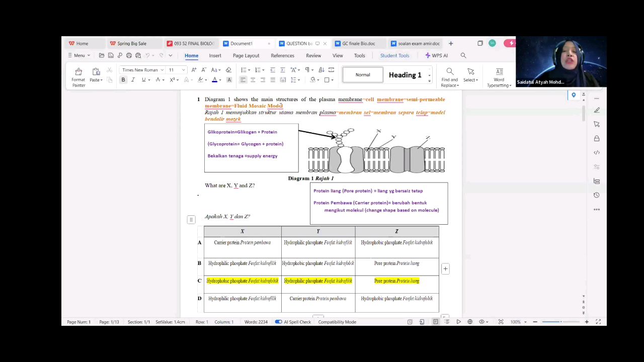Click the play icon in status bar

click(x=459, y=322)
